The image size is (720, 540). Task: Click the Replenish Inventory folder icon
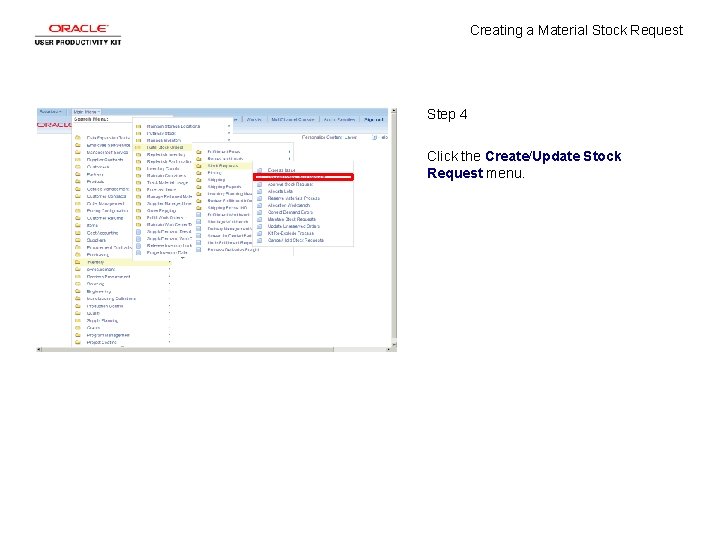(x=138, y=154)
